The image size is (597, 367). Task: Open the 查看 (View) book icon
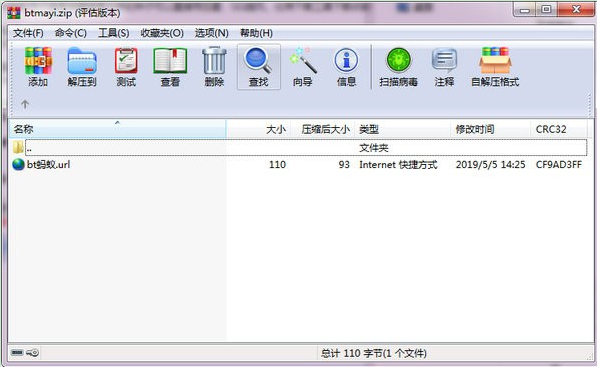[170, 67]
